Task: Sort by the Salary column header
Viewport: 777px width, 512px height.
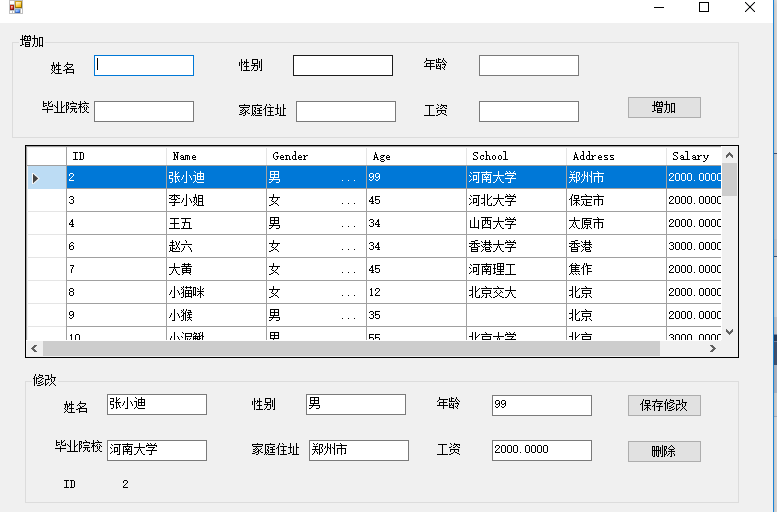Action: pyautogui.click(x=694, y=156)
